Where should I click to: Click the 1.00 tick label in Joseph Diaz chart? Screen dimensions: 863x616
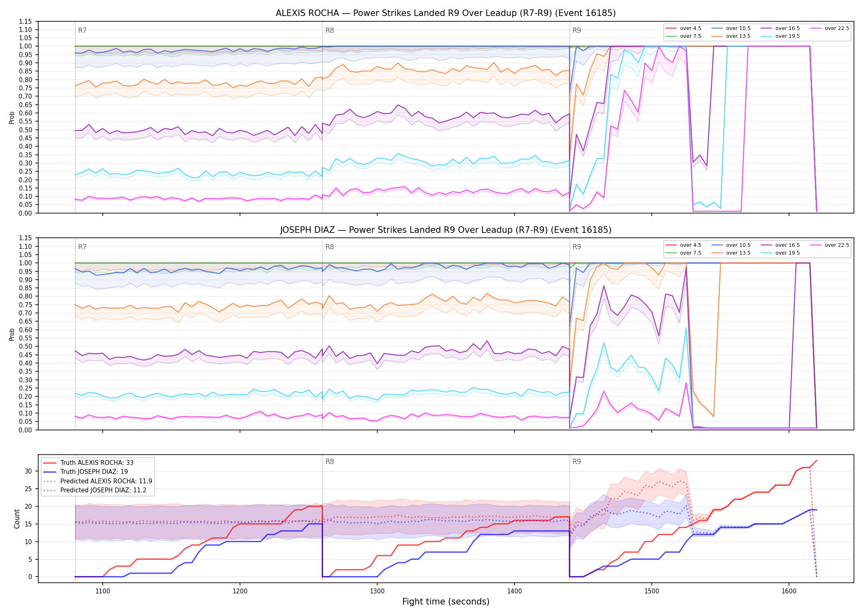click(x=25, y=263)
